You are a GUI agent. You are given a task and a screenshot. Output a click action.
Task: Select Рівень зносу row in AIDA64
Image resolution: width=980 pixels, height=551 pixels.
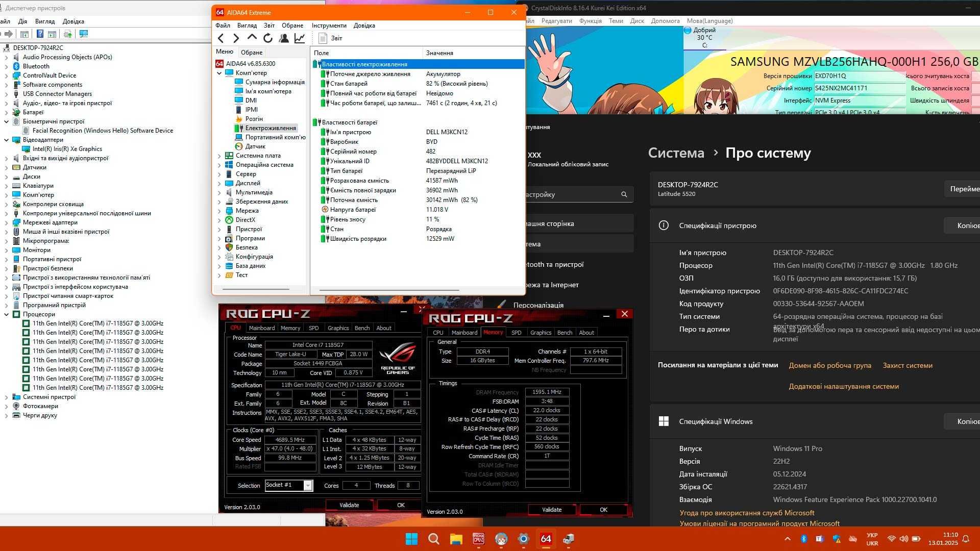[419, 219]
